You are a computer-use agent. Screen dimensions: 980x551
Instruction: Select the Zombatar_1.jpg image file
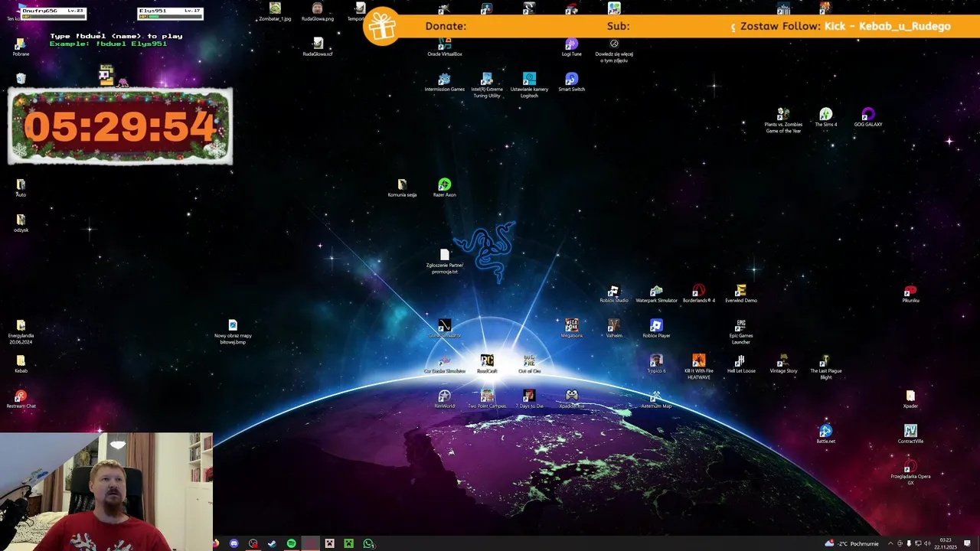[x=275, y=12]
